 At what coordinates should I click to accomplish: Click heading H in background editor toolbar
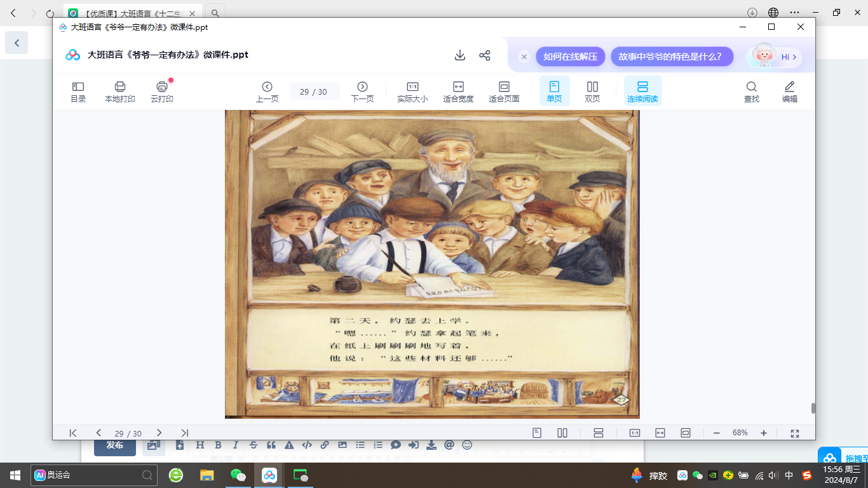(x=200, y=445)
